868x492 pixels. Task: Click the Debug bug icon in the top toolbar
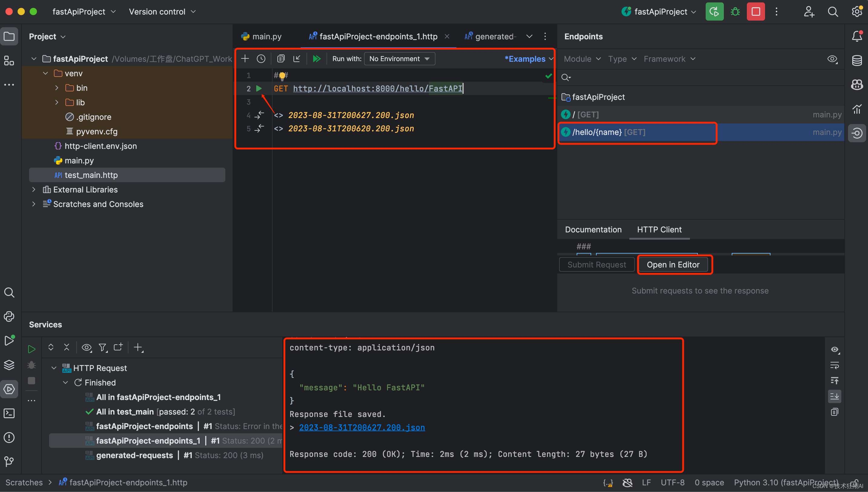click(735, 12)
